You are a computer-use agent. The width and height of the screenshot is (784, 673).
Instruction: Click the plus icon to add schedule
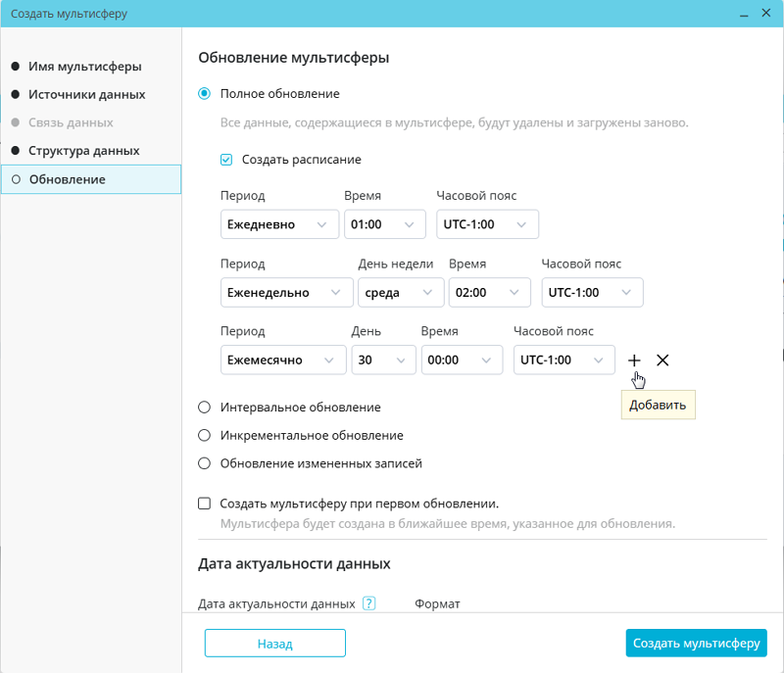(635, 360)
